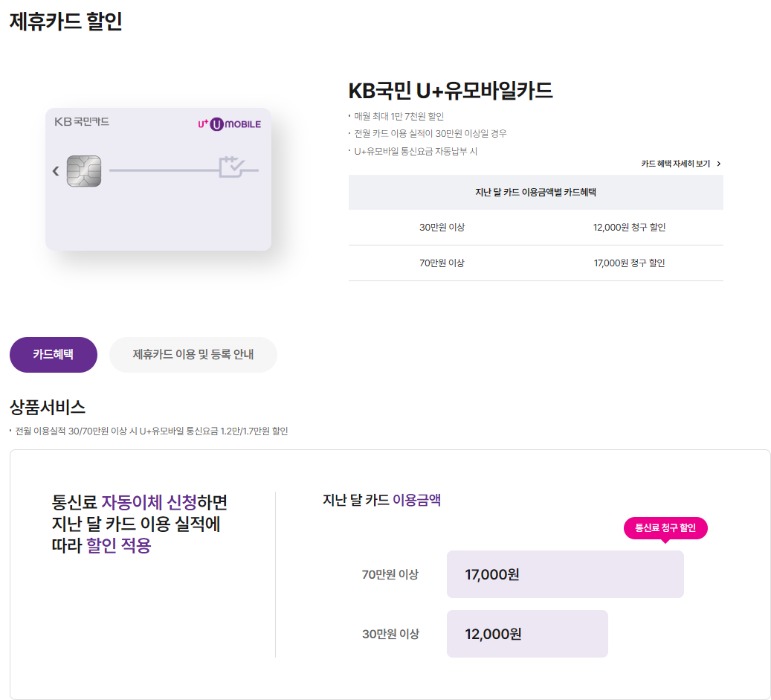771x700 pixels.
Task: Click the calendar check icon on card
Action: pos(232,167)
